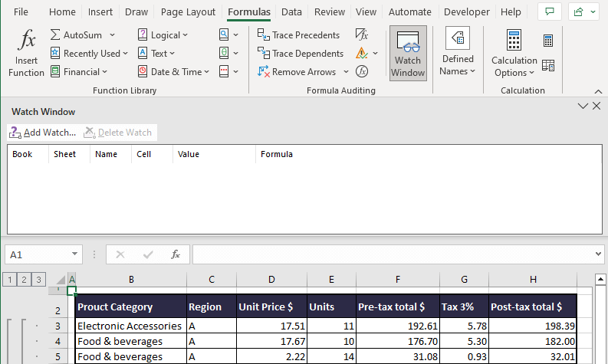Select column B header
This screenshot has height=364, width=608.
(x=131, y=280)
